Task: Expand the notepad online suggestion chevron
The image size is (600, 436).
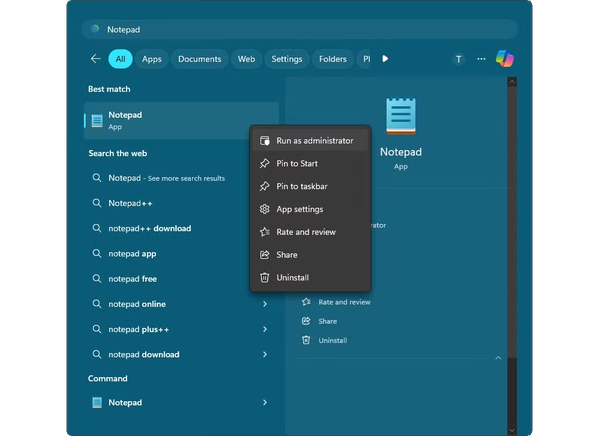Action: 265,304
